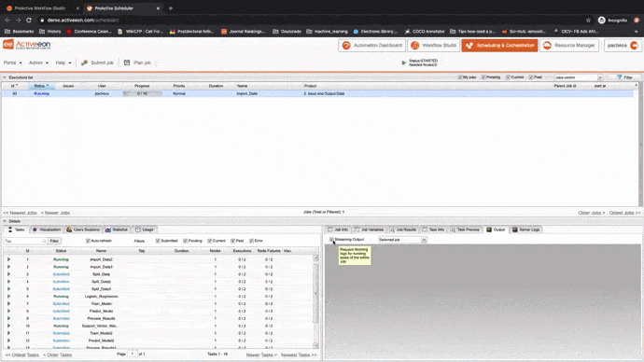The image size is (644, 362).
Task: Click the tasks Page number field
Action: [133, 354]
